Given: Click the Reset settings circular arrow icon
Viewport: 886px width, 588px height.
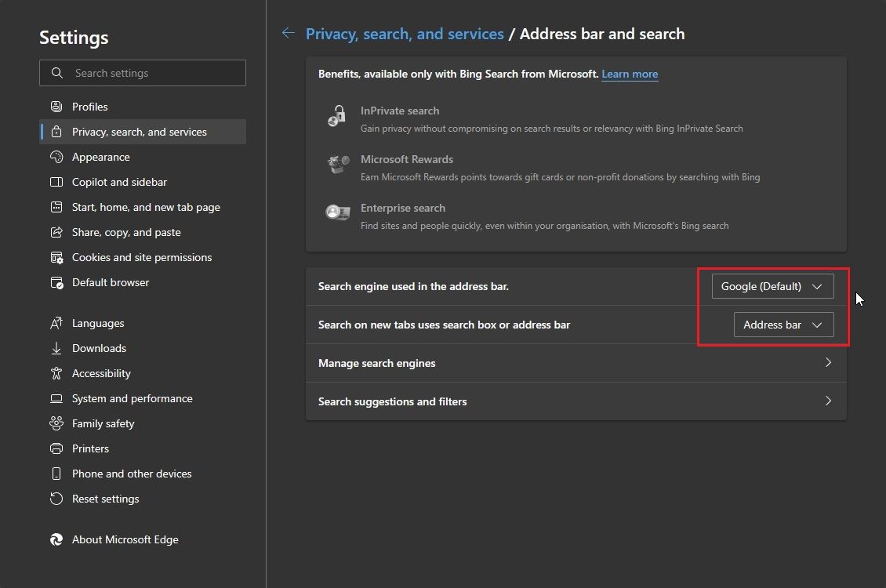Looking at the screenshot, I should click(56, 499).
